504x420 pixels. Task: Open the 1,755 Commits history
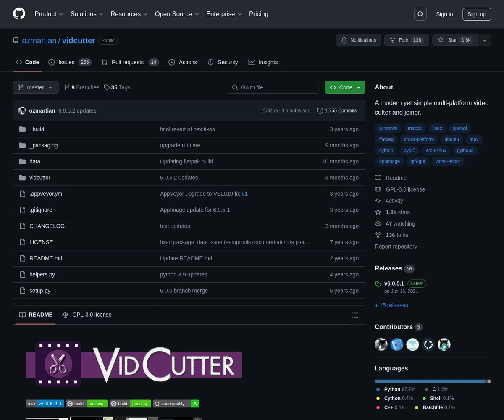pos(336,111)
